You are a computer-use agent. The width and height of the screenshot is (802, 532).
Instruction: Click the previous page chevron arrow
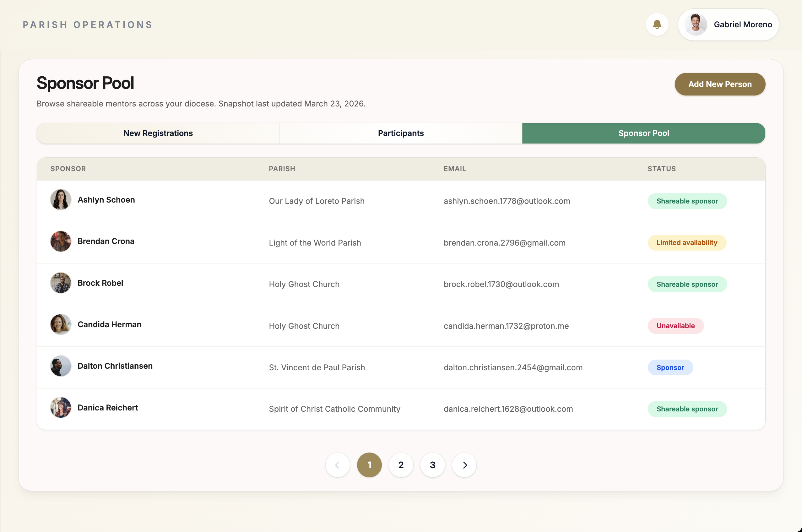pyautogui.click(x=337, y=465)
